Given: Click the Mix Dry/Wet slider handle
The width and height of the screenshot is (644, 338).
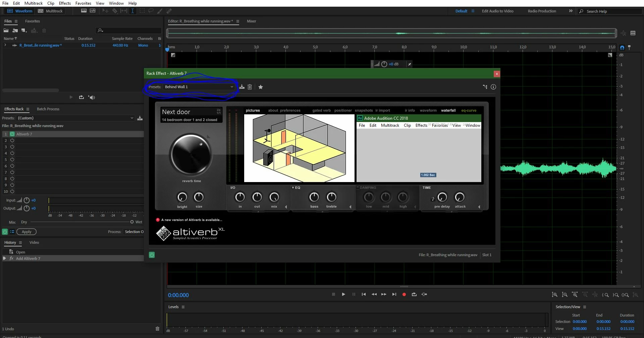Looking at the screenshot, I should point(132,222).
